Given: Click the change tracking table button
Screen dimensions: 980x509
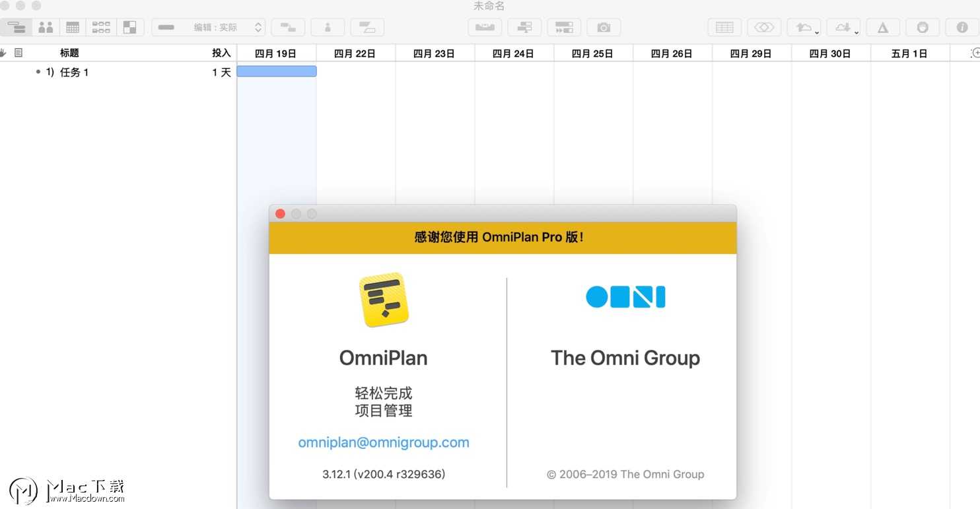Looking at the screenshot, I should coord(724,27).
